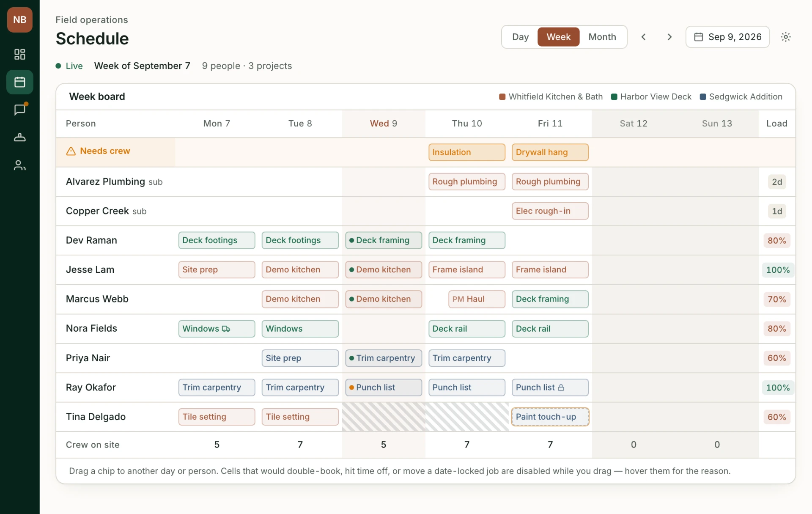Click the Needs crew warning triangle icon

[71, 151]
